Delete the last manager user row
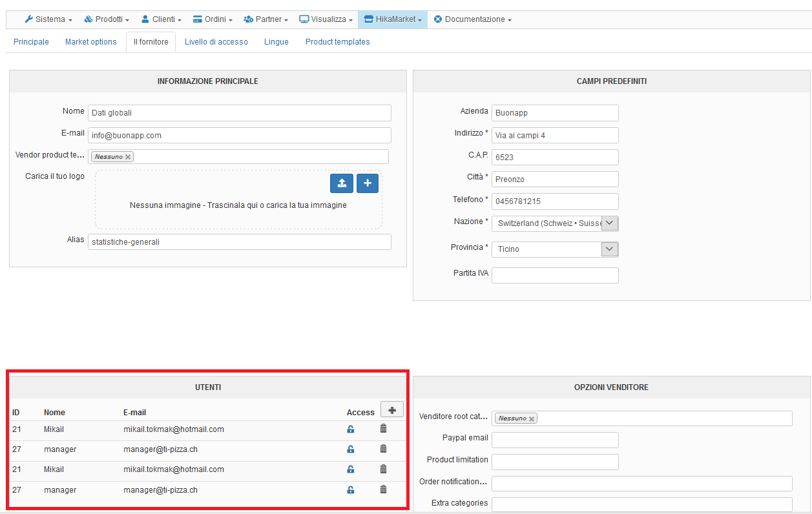 click(x=383, y=489)
